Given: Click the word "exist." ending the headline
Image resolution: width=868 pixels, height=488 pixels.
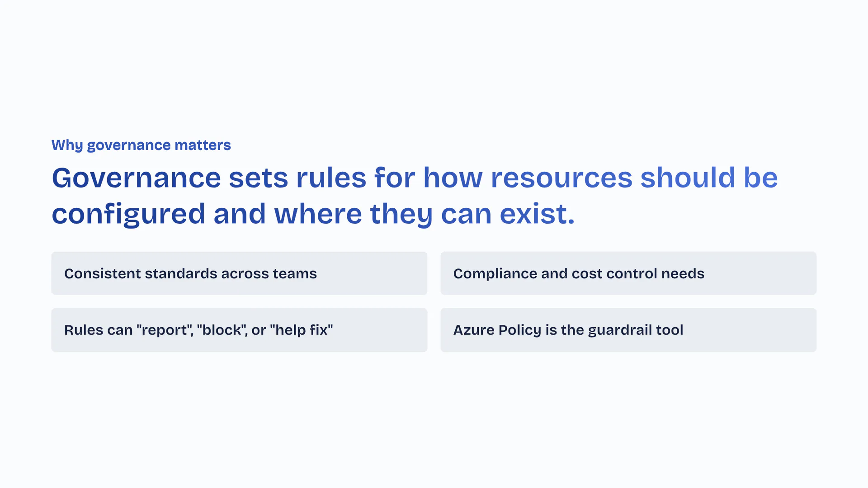Looking at the screenshot, I should point(537,214).
